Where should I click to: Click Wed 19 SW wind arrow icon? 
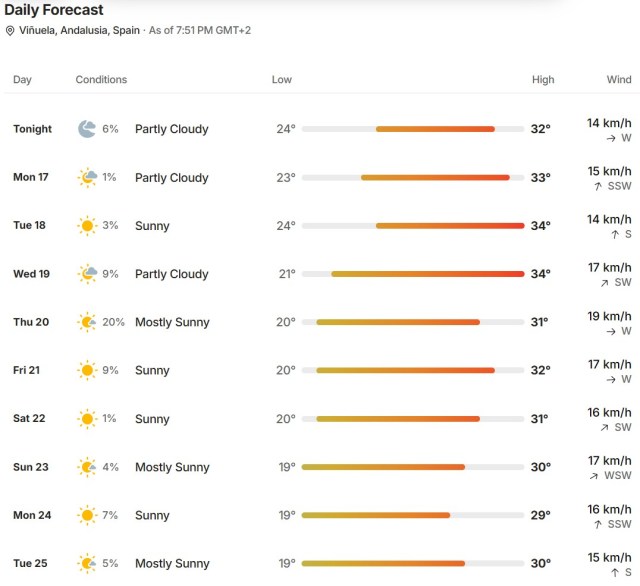[x=604, y=283]
